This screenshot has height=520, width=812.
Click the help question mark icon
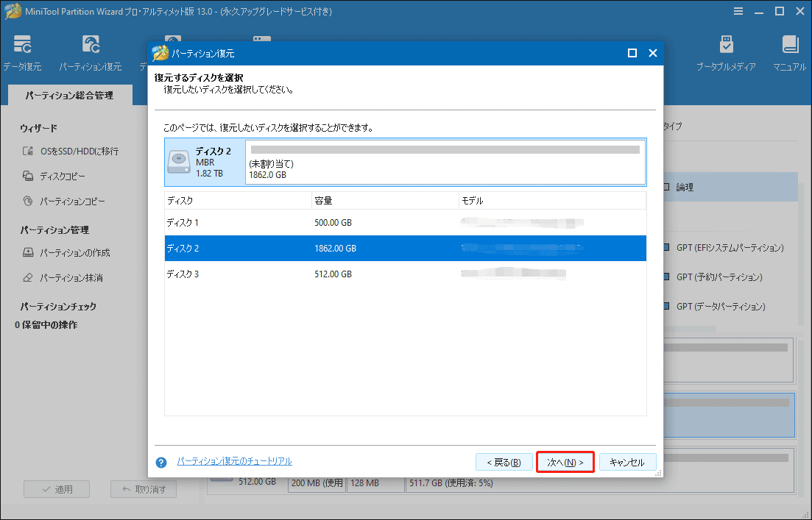pos(161,462)
